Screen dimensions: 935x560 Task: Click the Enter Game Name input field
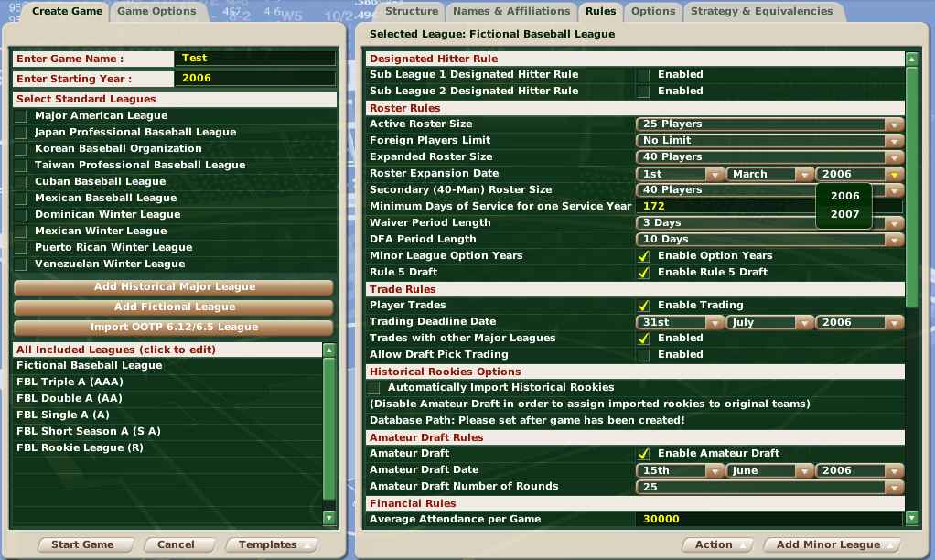(x=255, y=59)
